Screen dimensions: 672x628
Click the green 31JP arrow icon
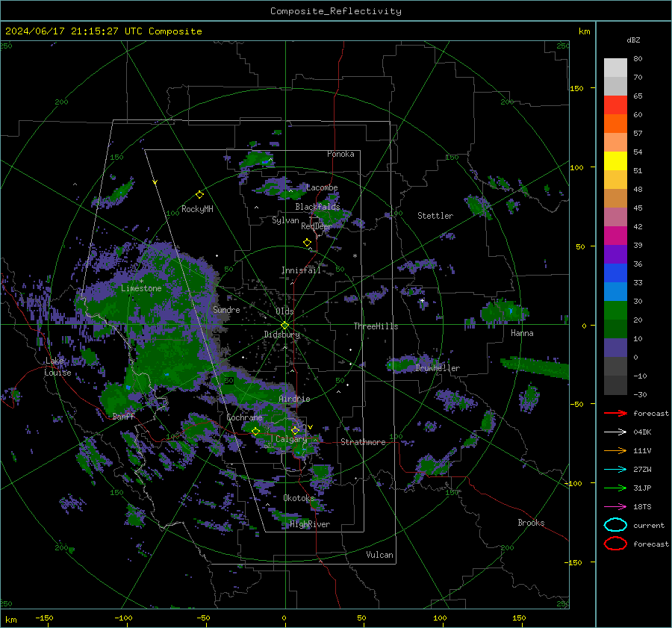[615, 488]
